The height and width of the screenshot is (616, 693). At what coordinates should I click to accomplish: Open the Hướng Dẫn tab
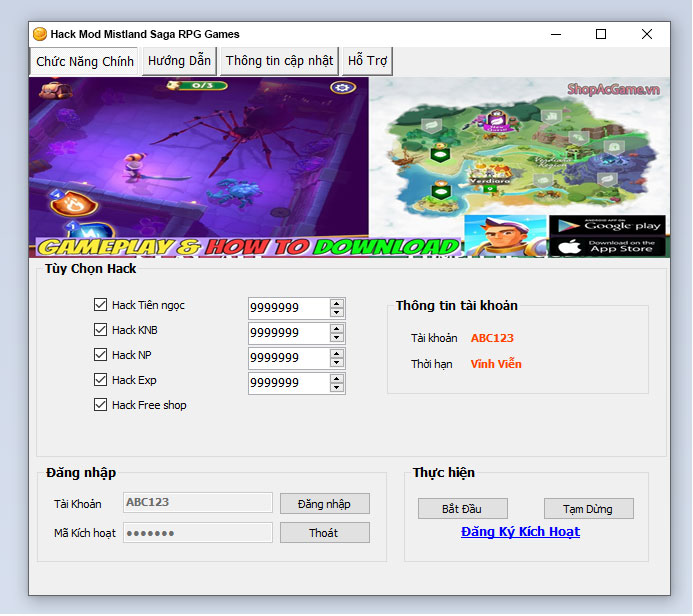tap(179, 61)
